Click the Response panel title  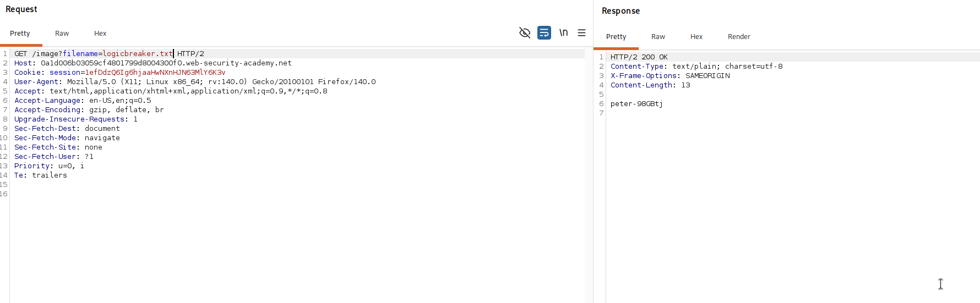[x=620, y=11]
